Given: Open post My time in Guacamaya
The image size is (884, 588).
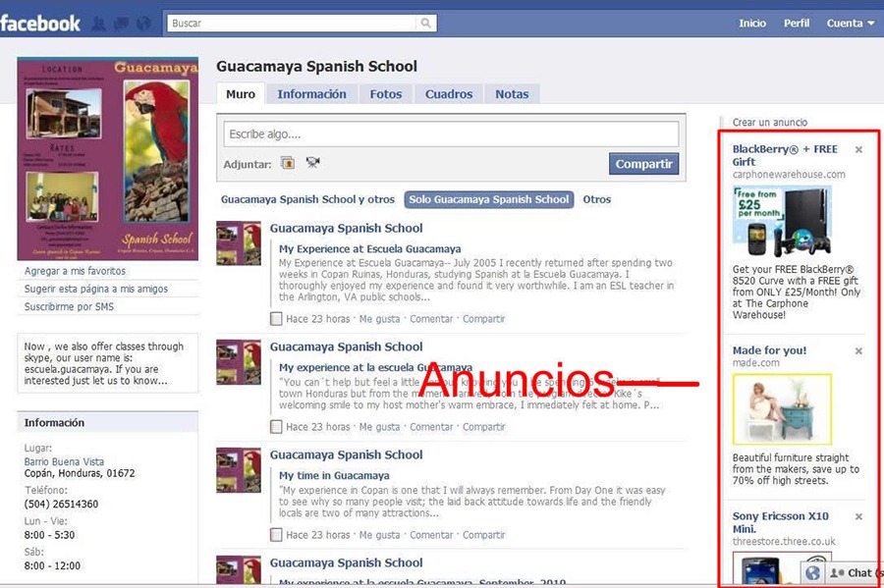Looking at the screenshot, I should 334,475.
